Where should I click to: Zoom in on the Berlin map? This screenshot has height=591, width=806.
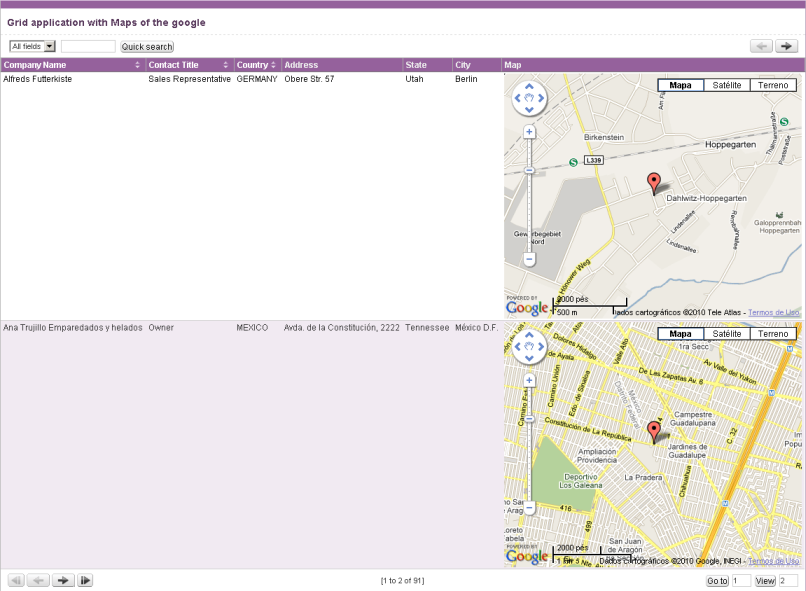(x=529, y=132)
